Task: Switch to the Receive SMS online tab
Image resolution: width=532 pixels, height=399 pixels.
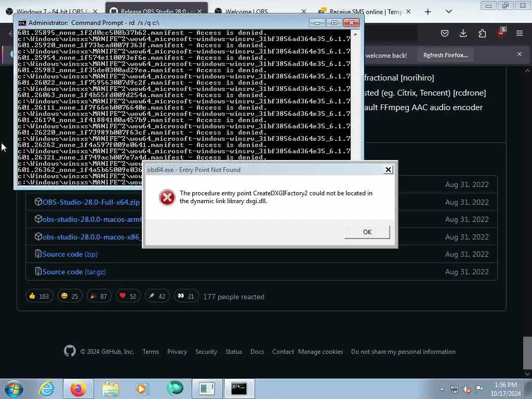Action: pyautogui.click(x=364, y=11)
